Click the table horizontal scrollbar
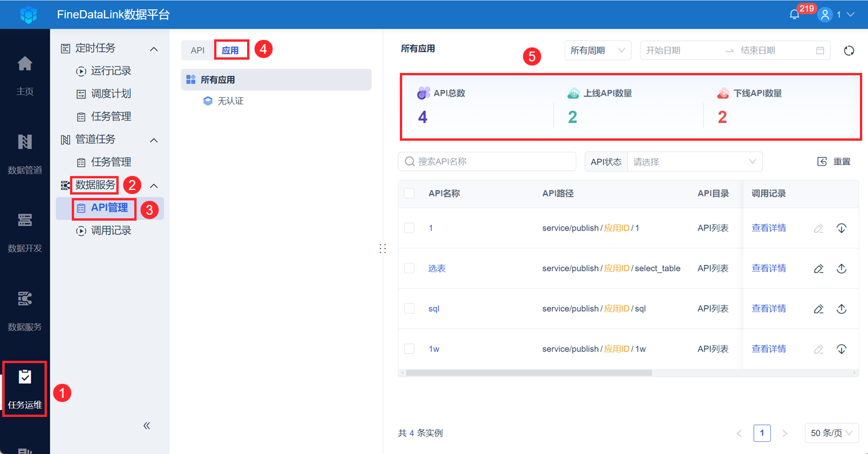The height and width of the screenshot is (454, 868). 528,373
